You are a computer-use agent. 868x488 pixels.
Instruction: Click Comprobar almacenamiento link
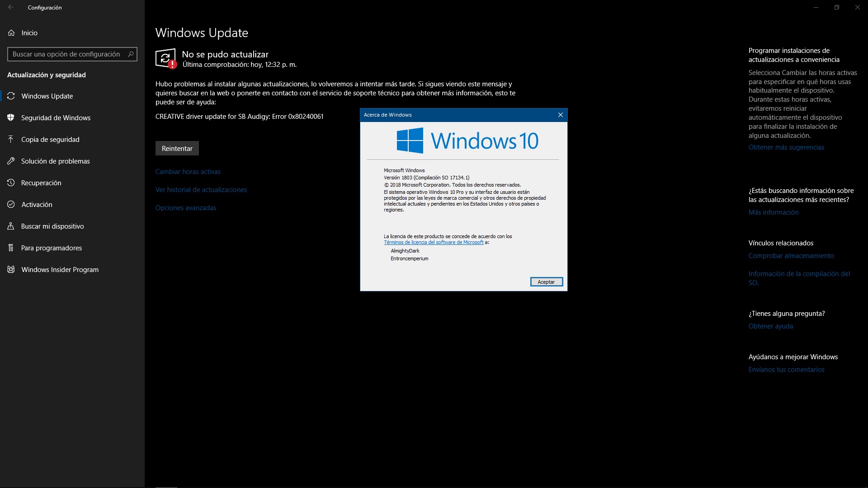pyautogui.click(x=791, y=256)
